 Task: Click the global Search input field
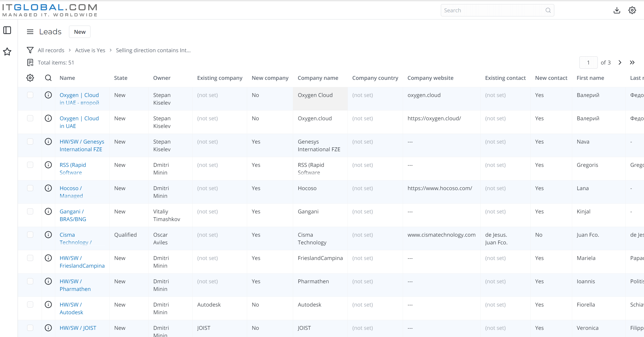point(493,10)
